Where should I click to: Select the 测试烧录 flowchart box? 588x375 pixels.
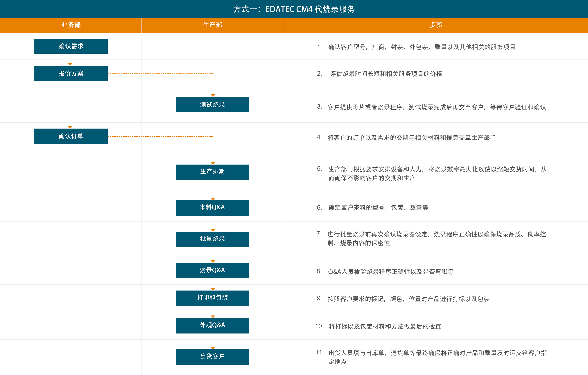[x=212, y=105]
